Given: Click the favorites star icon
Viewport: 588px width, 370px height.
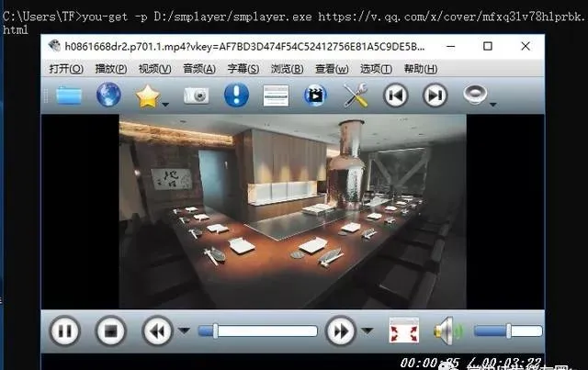Looking at the screenshot, I should point(146,95).
